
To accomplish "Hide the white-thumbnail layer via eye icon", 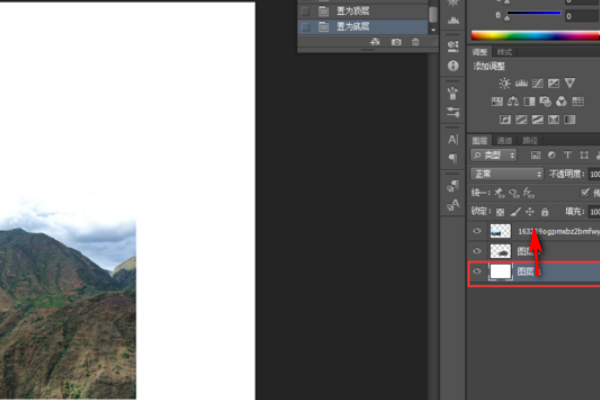I will (x=477, y=271).
